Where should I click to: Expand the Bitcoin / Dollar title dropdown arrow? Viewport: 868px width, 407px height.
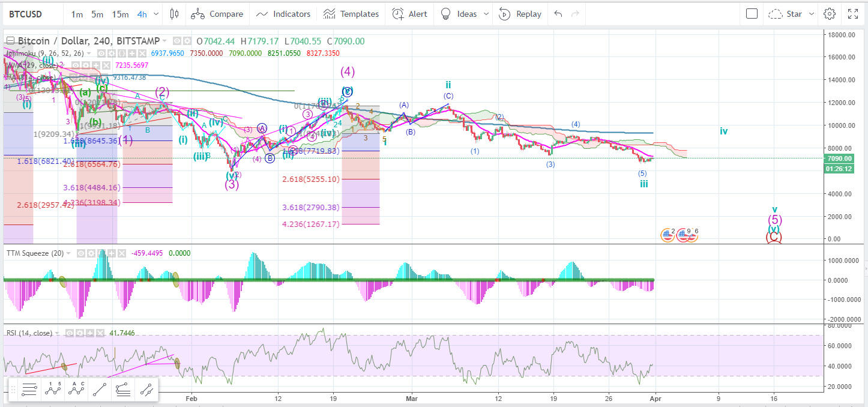click(x=164, y=40)
